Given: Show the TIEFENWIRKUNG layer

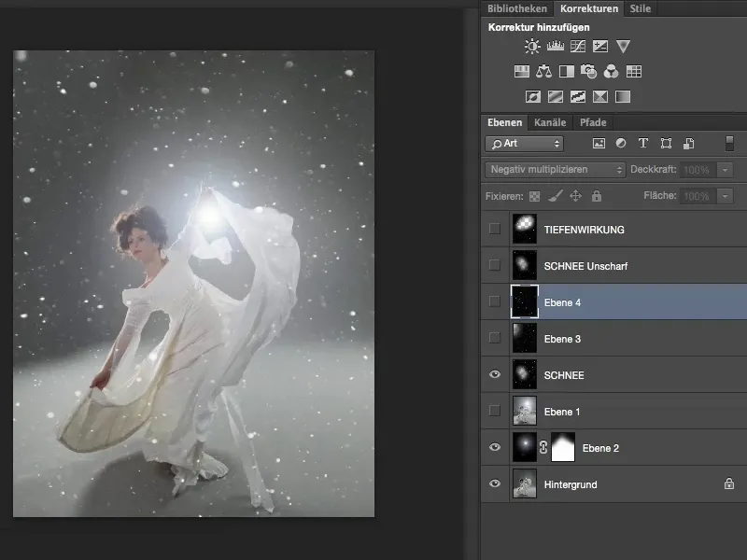Looking at the screenshot, I should [495, 230].
